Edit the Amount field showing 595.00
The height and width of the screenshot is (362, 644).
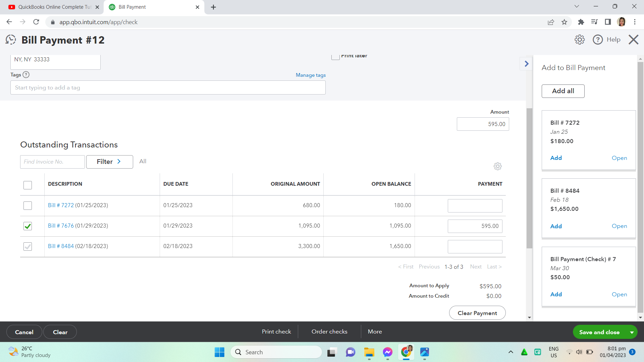pos(483,124)
